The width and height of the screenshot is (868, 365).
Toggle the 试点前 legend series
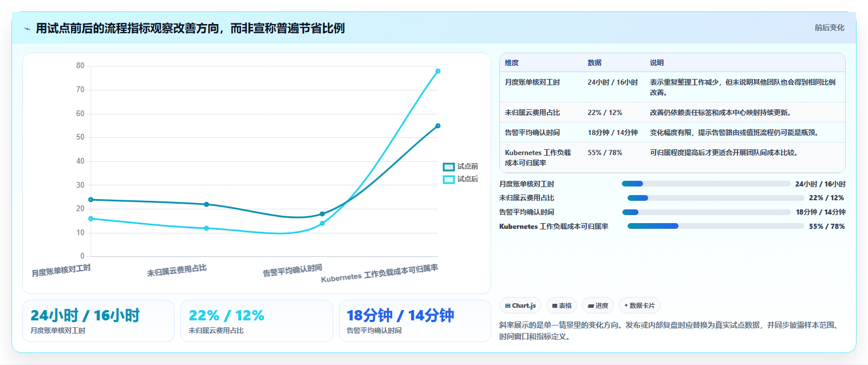point(460,166)
